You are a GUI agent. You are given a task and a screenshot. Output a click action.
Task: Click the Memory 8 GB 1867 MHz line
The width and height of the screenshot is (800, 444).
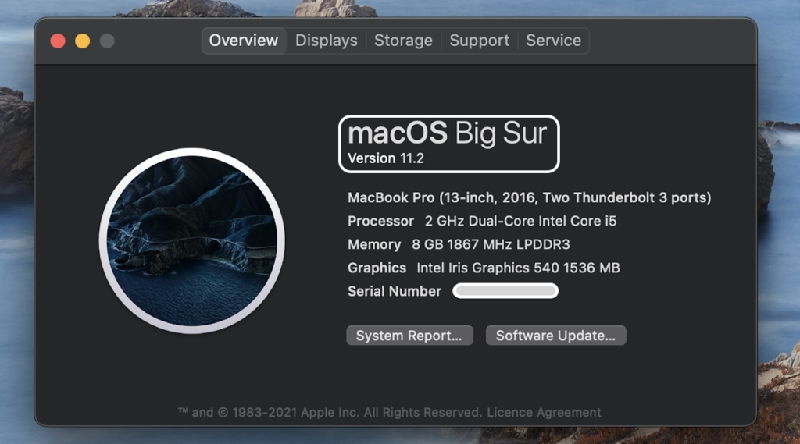coord(459,244)
